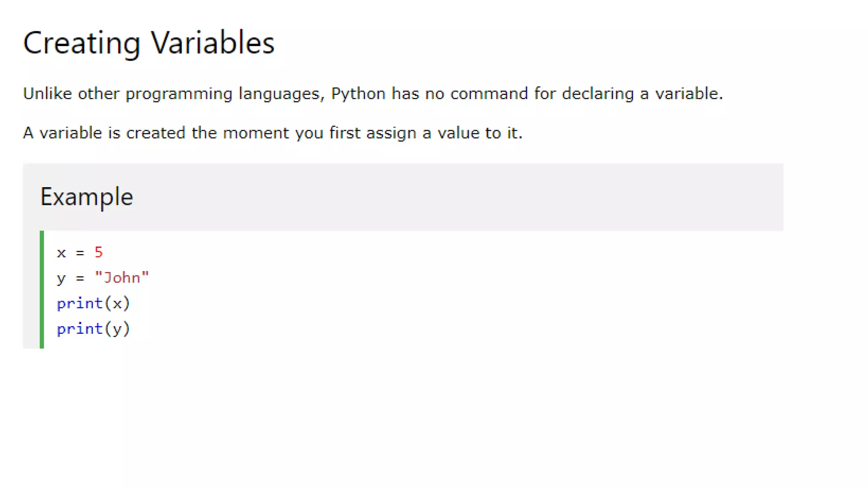Click the word "declaring" in the first paragraph
The height and width of the screenshot is (488, 868).
click(x=598, y=94)
